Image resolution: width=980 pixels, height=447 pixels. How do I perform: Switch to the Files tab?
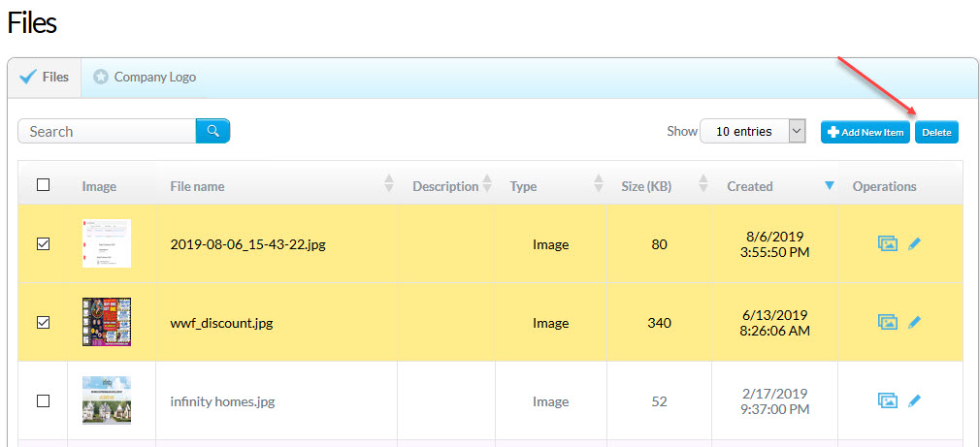coord(45,78)
